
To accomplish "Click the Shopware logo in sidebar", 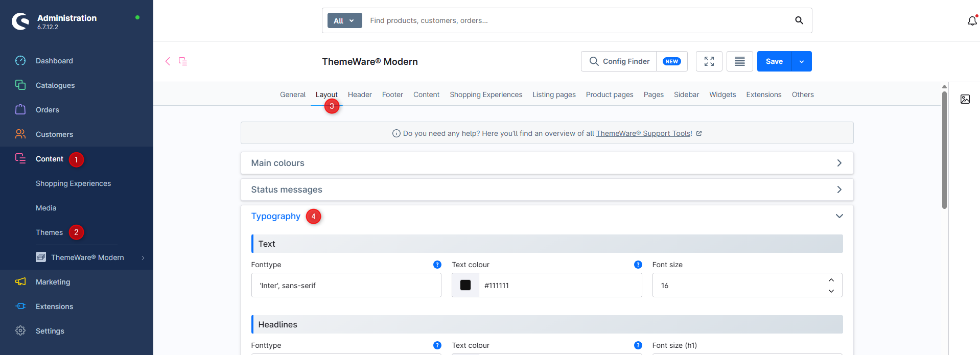I will [20, 21].
